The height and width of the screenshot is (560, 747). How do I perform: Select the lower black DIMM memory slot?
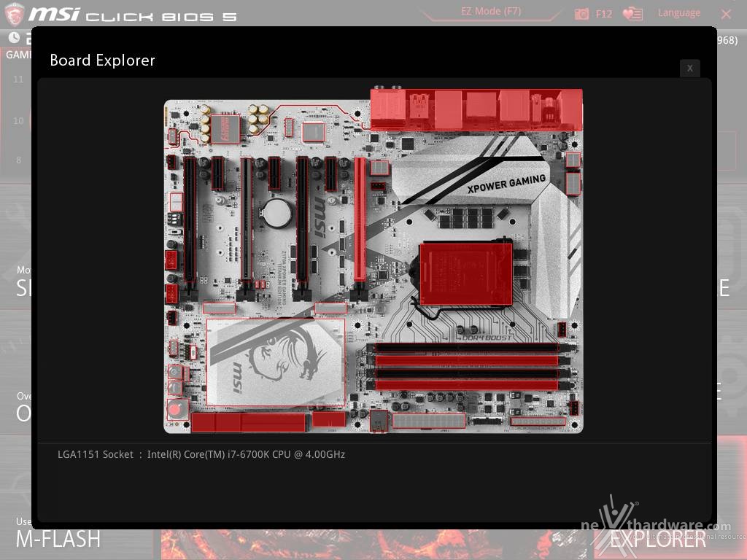467,373
